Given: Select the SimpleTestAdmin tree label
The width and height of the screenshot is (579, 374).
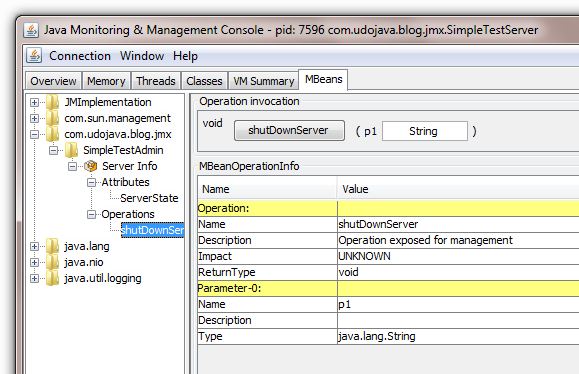Looking at the screenshot, I should coord(123,150).
